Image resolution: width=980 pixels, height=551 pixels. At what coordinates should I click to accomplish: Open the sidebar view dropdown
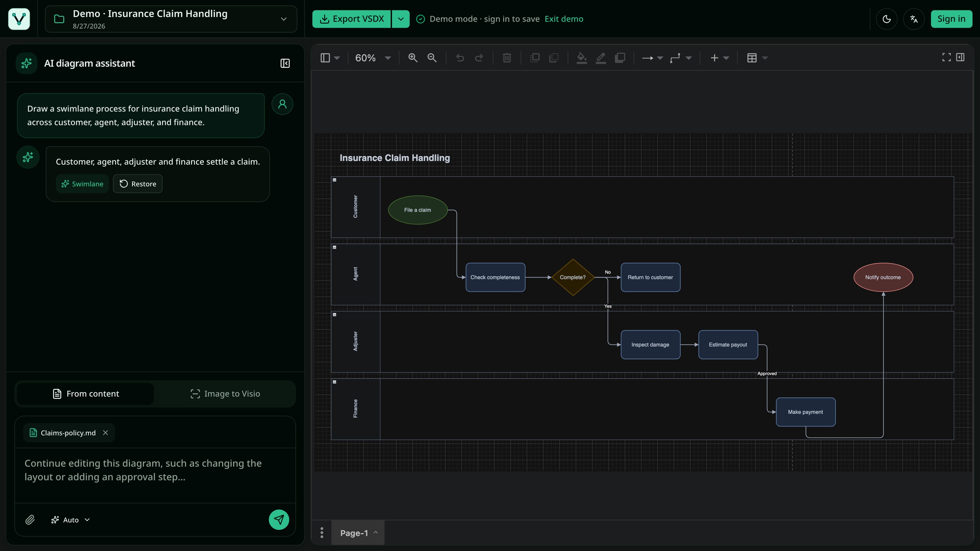(x=330, y=58)
